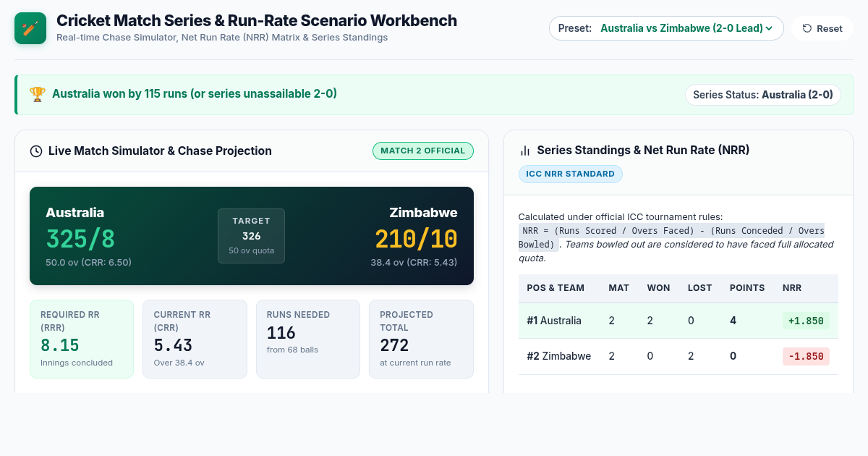
Task: Select the Required RR (RRR) card
Action: coord(82,339)
